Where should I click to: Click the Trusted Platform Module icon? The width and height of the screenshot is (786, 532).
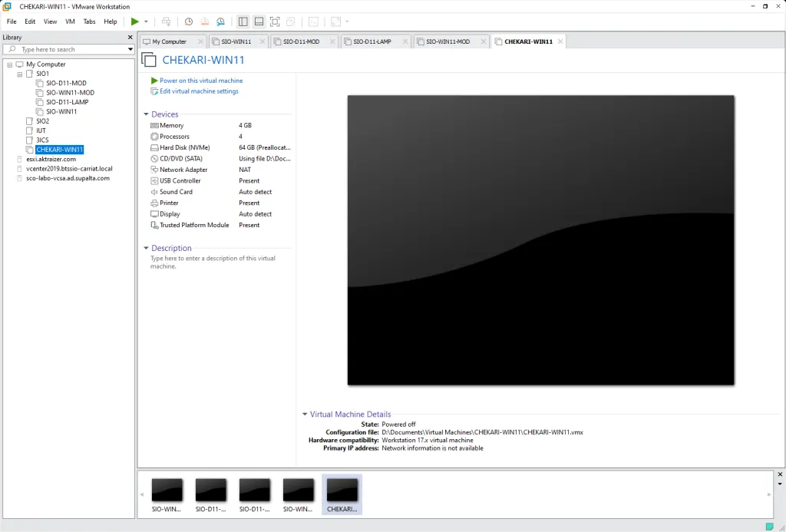point(154,225)
